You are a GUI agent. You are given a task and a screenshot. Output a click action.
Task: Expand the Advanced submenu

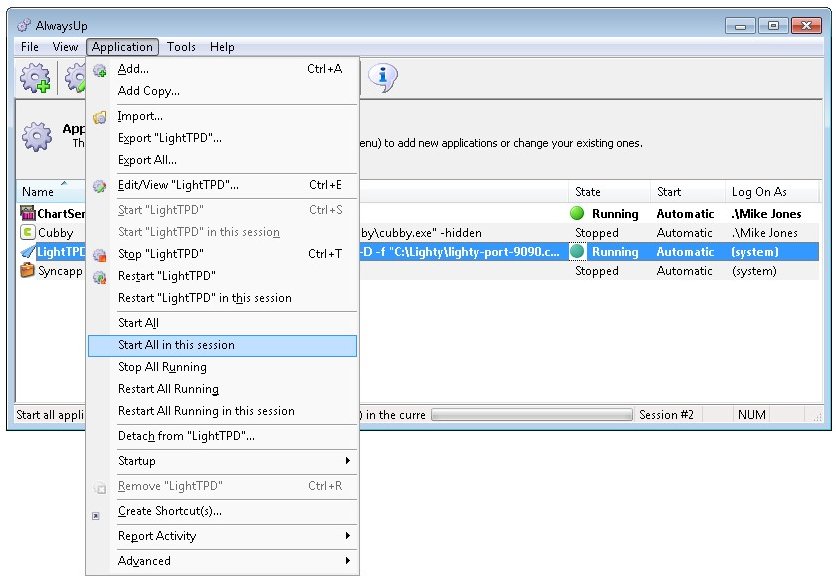pos(222,561)
